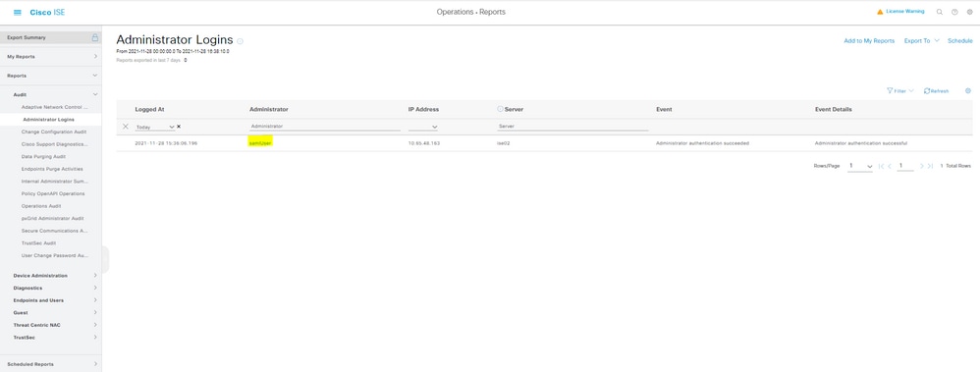
Task: Focus the Administrator filter field
Action: click(x=325, y=127)
